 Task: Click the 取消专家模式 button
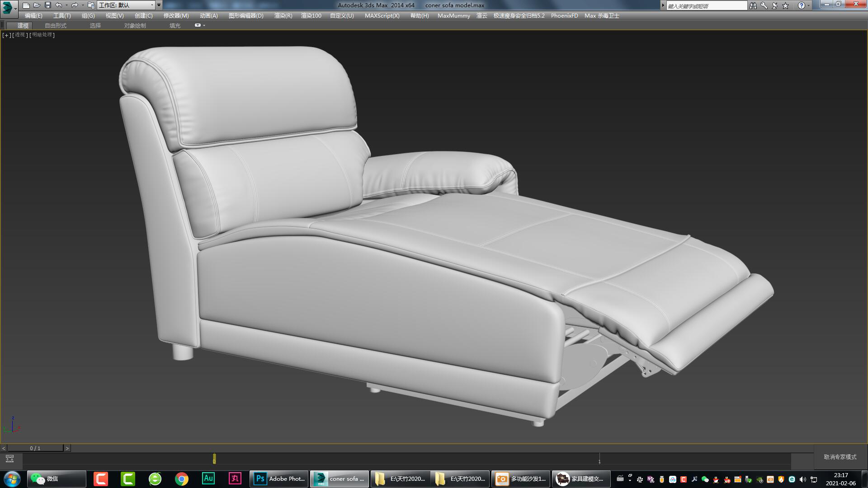(x=840, y=457)
